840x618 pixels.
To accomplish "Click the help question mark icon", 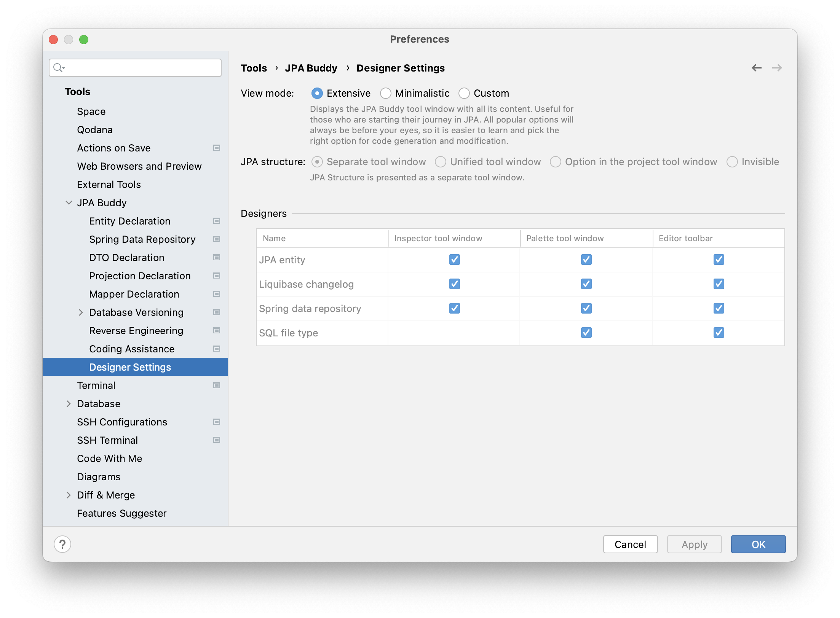I will tap(62, 544).
